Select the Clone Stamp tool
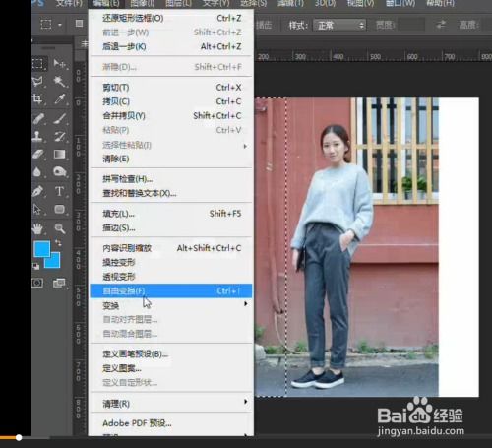Viewport: 492px width, 448px height. [37, 136]
